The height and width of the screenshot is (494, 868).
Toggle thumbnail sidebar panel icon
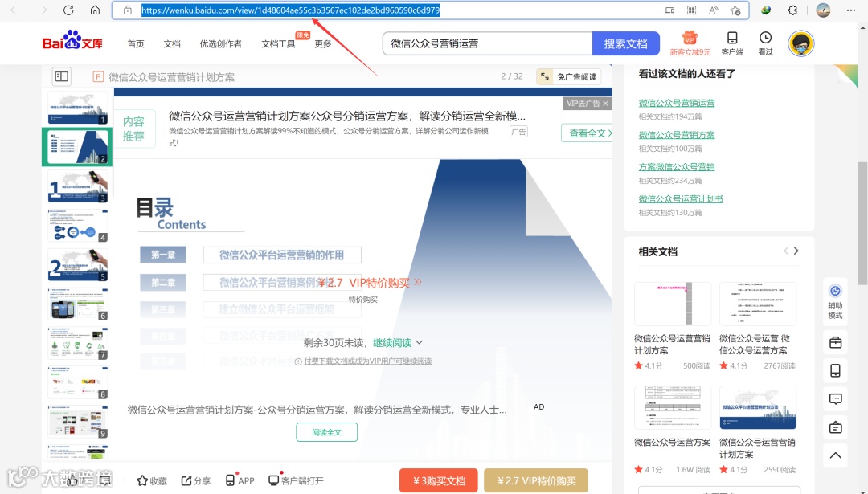coord(61,76)
